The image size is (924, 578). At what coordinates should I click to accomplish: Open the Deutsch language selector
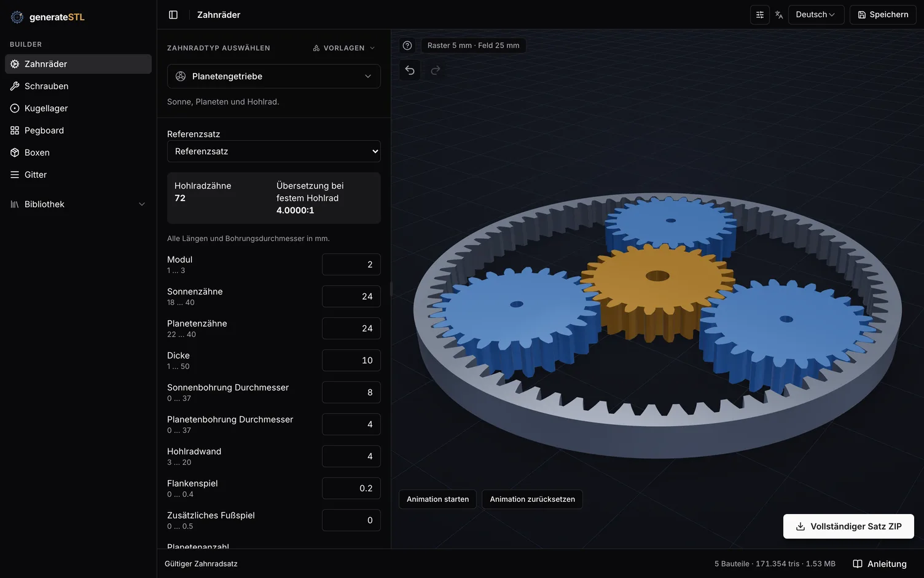coord(816,15)
